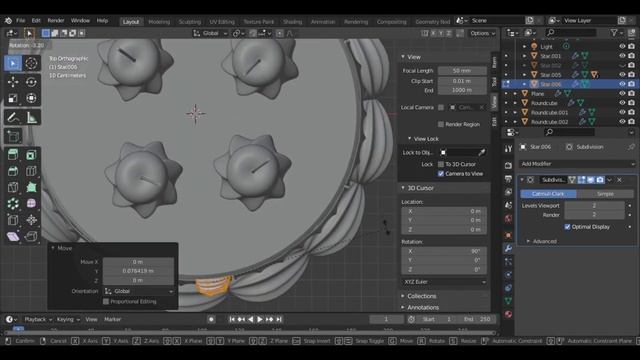This screenshot has height=360, width=640.
Task: Select the Bevel tool
Action: pyautogui.click(x=13, y=171)
